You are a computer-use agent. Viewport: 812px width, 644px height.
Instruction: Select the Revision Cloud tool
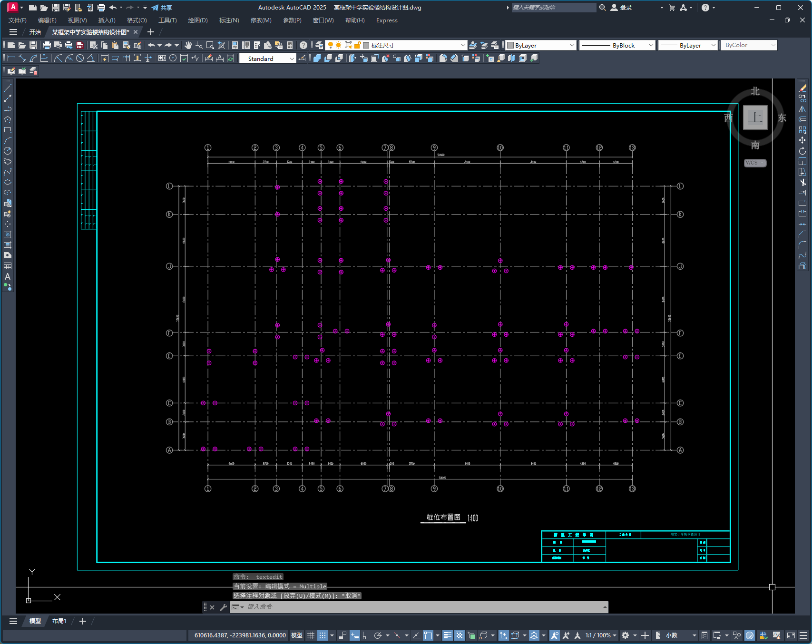[x=8, y=161]
